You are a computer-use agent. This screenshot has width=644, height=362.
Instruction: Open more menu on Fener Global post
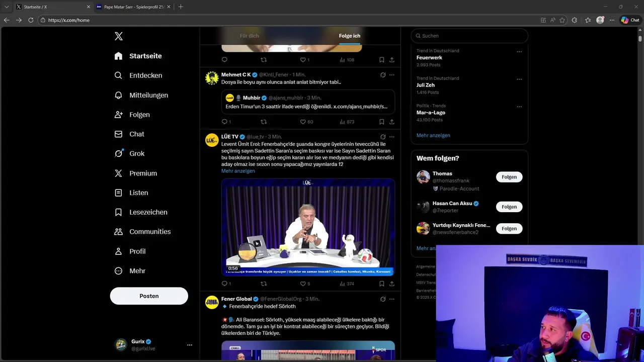[391, 299]
